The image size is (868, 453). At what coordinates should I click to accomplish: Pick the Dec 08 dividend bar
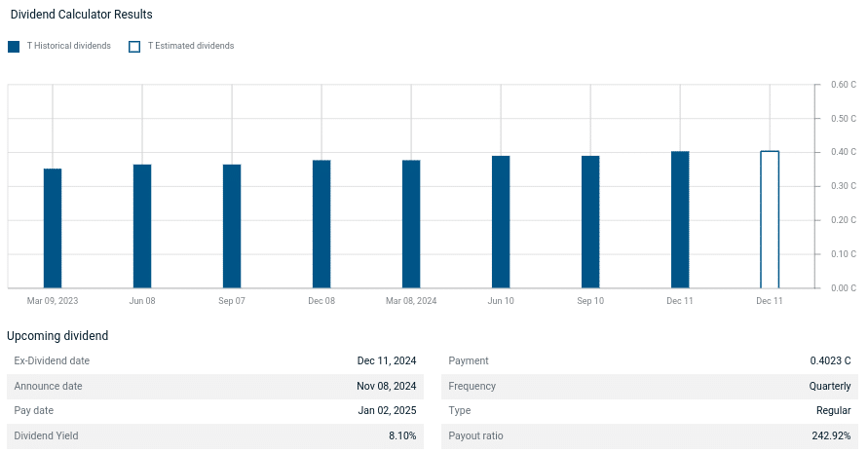[321, 224]
